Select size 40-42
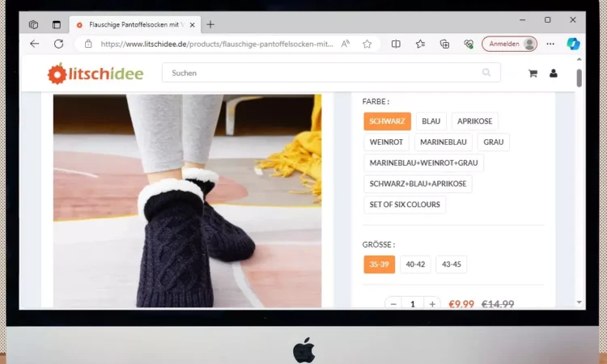The height and width of the screenshot is (364, 607). click(415, 265)
